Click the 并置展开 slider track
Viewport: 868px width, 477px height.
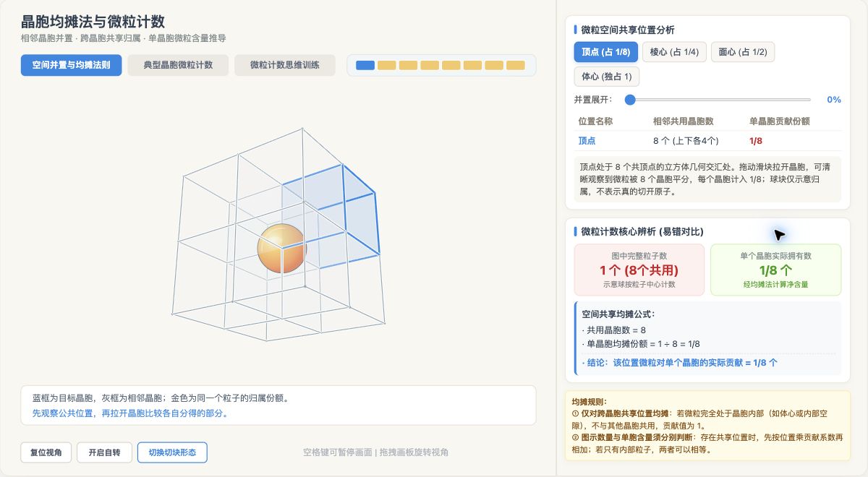(718, 100)
